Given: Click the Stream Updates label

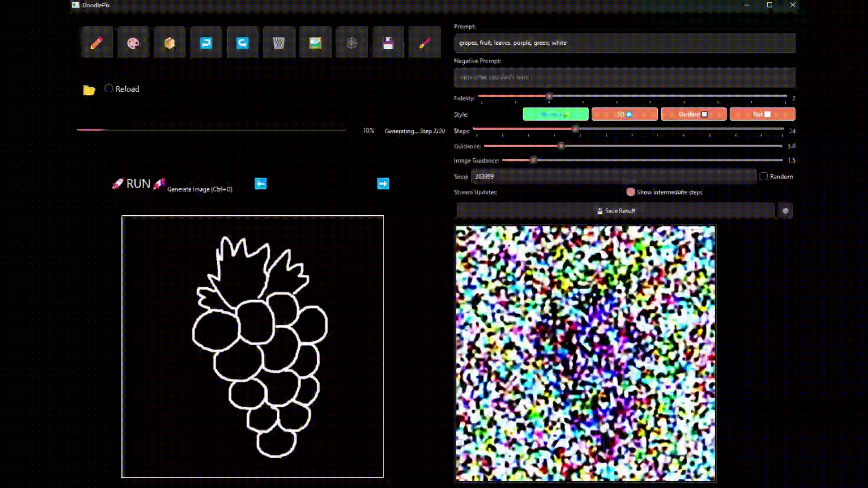Looking at the screenshot, I should coord(476,192).
